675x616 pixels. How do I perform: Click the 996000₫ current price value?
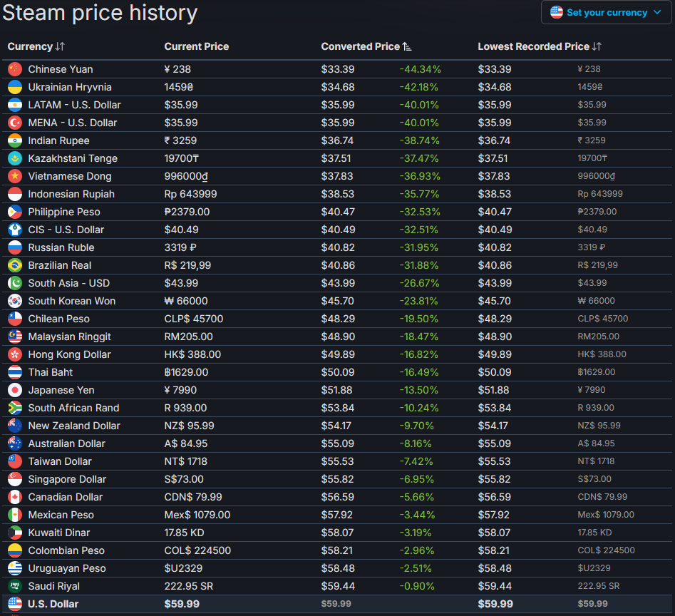pyautogui.click(x=186, y=176)
